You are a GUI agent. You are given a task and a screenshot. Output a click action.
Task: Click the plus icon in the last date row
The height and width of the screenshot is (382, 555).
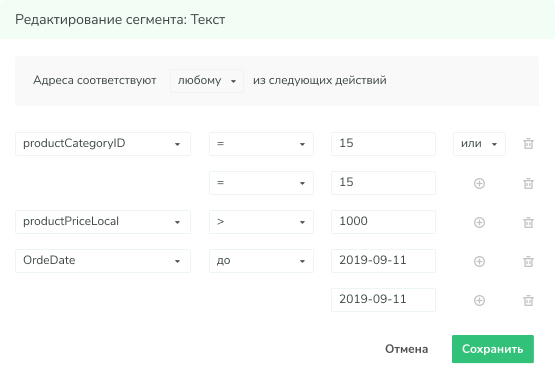[x=479, y=300]
